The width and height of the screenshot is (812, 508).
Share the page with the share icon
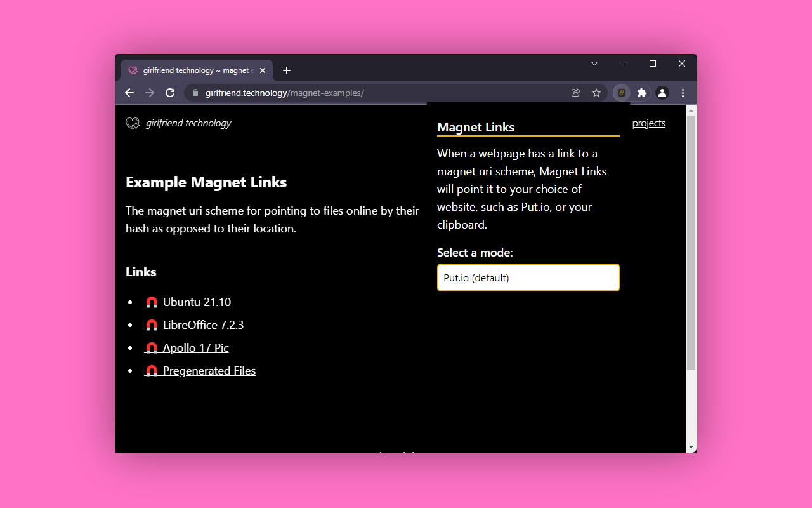pyautogui.click(x=575, y=92)
